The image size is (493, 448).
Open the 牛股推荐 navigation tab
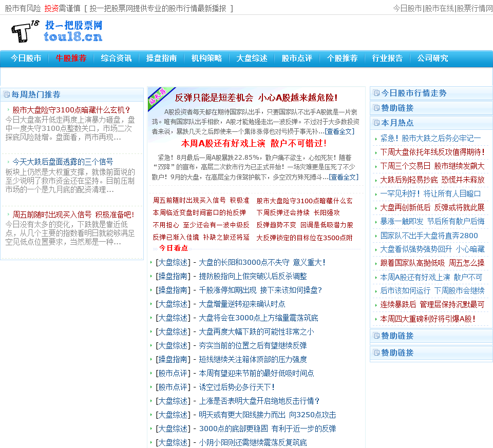[71, 58]
